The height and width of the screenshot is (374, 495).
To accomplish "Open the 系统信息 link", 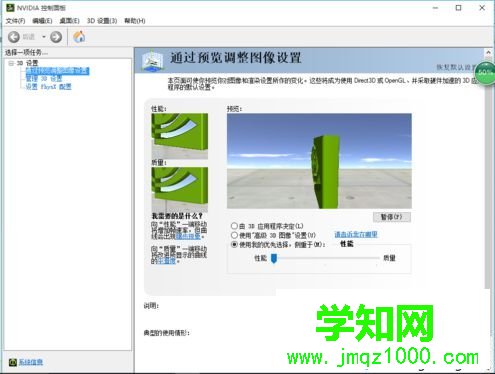I will 31,362.
